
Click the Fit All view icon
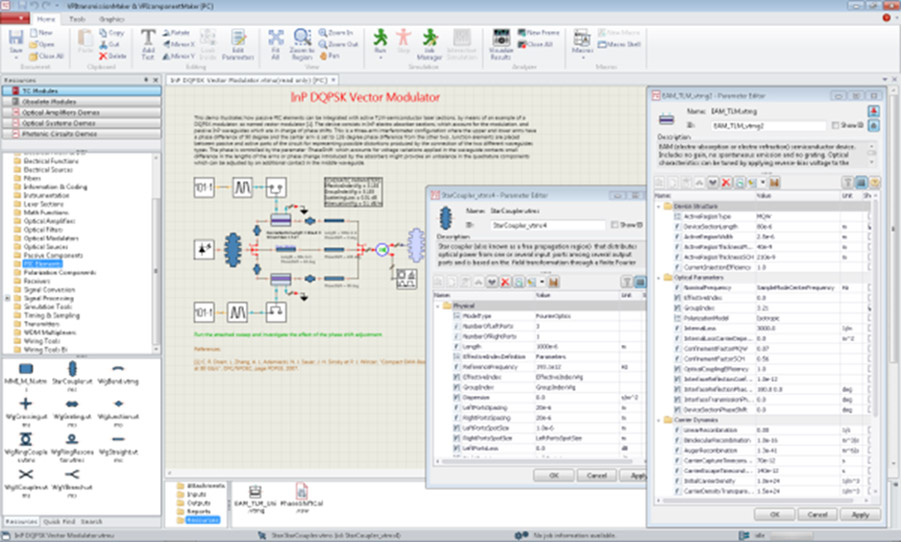(x=275, y=42)
